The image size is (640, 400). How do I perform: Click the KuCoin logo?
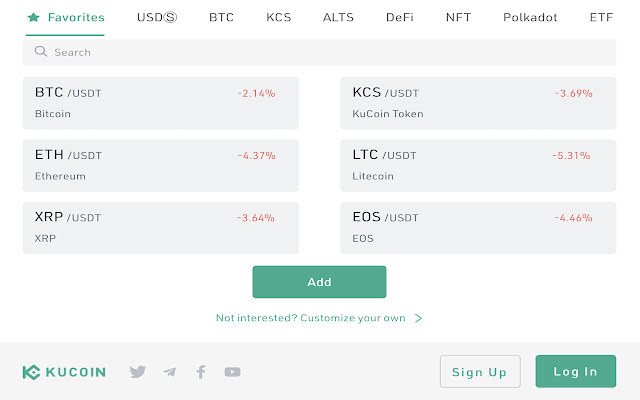(x=64, y=372)
